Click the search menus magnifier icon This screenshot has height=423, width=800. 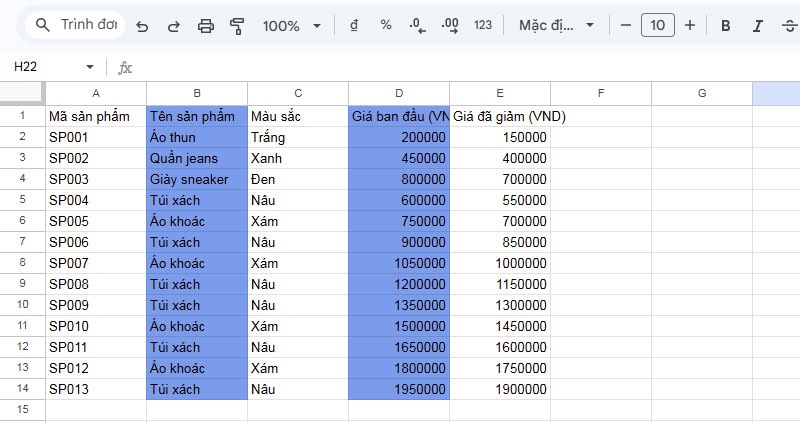point(43,24)
